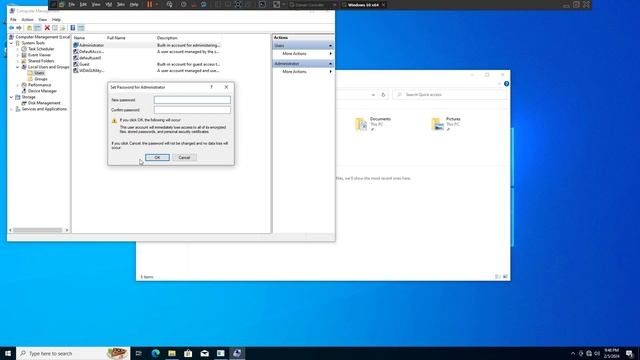Open the Documents folder in File Explorer
The height and width of the screenshot is (360, 640).
(373, 124)
